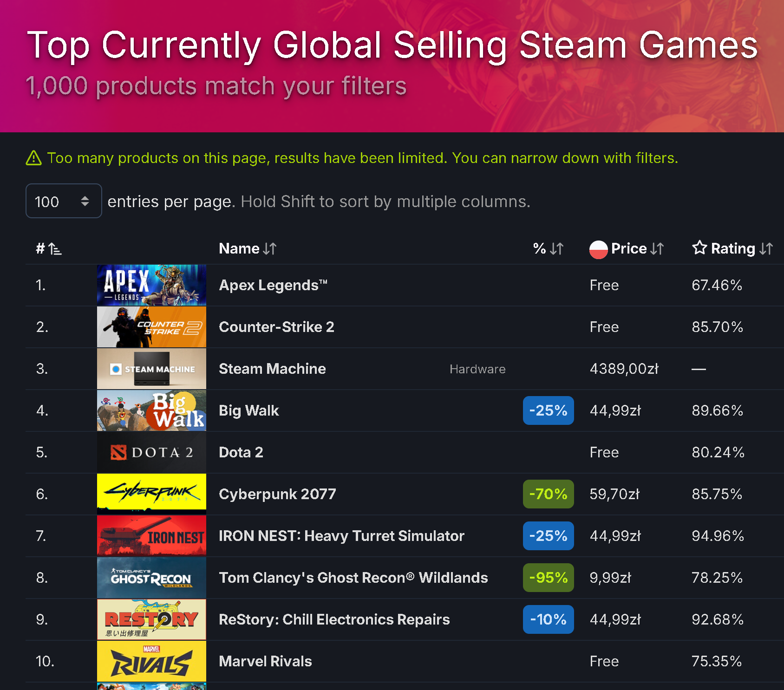784x690 pixels.
Task: Click the Big Walk -25% discount badge
Action: click(548, 410)
